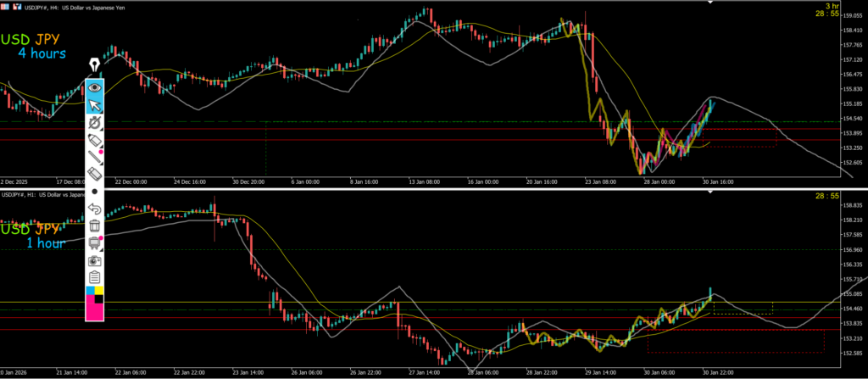Toggle annotation visibility with the eye icon

click(95, 86)
